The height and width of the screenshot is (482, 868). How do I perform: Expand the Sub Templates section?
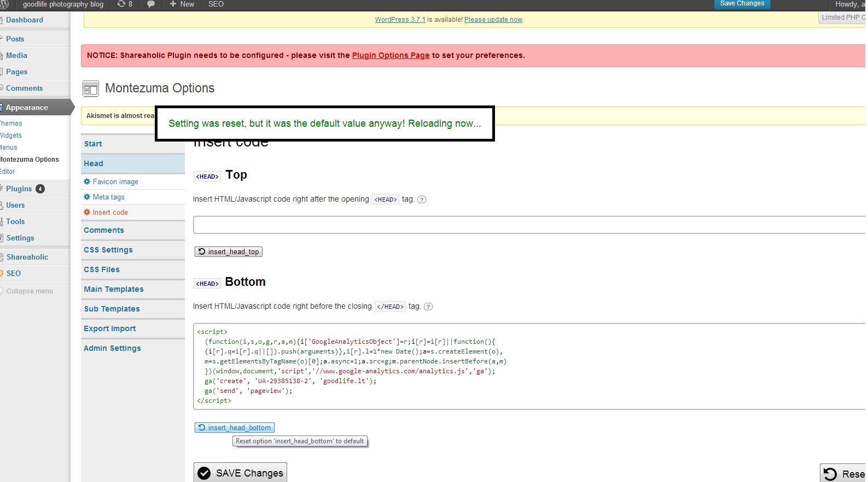tap(133, 309)
